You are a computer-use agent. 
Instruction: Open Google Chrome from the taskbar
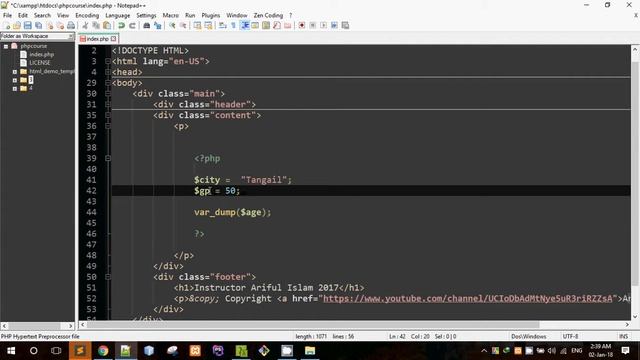pyautogui.click(x=103, y=351)
